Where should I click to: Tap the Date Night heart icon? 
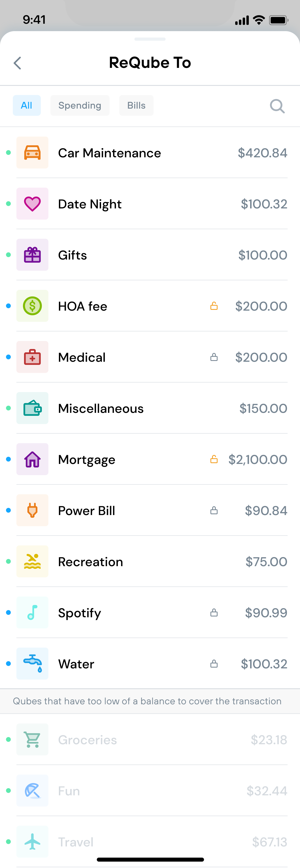tap(32, 204)
